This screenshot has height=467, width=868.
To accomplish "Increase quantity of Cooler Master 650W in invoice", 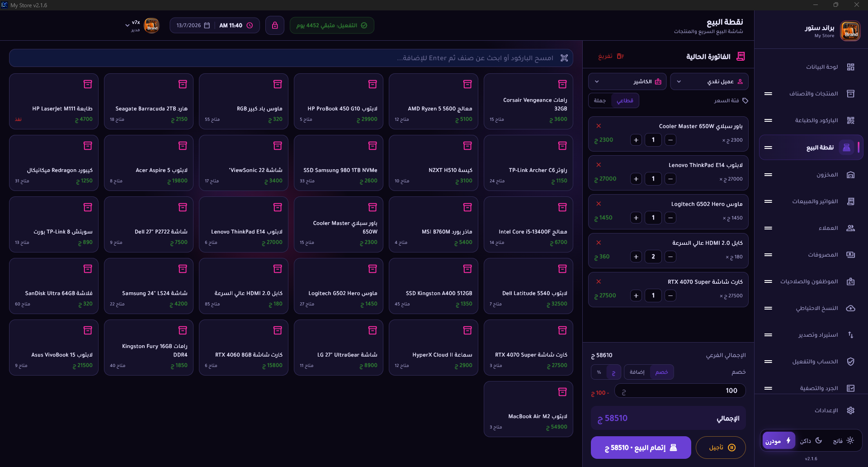I will click(636, 140).
